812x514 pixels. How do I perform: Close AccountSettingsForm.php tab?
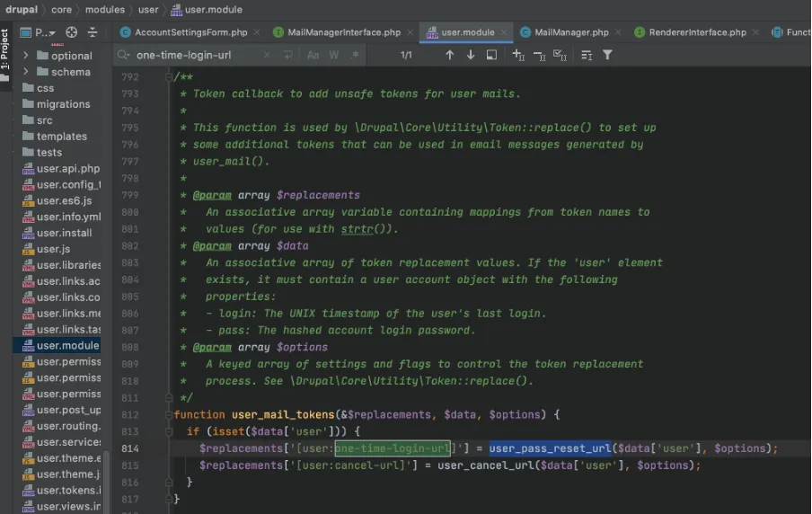[256, 32]
